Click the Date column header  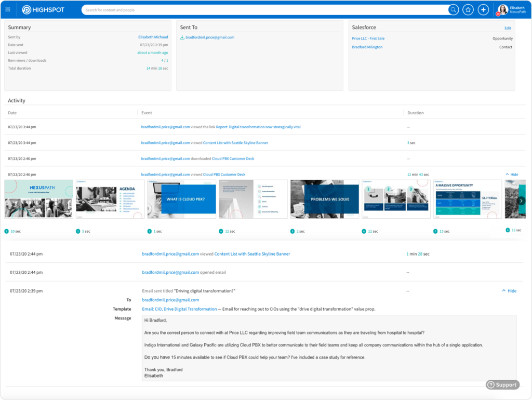(12, 113)
